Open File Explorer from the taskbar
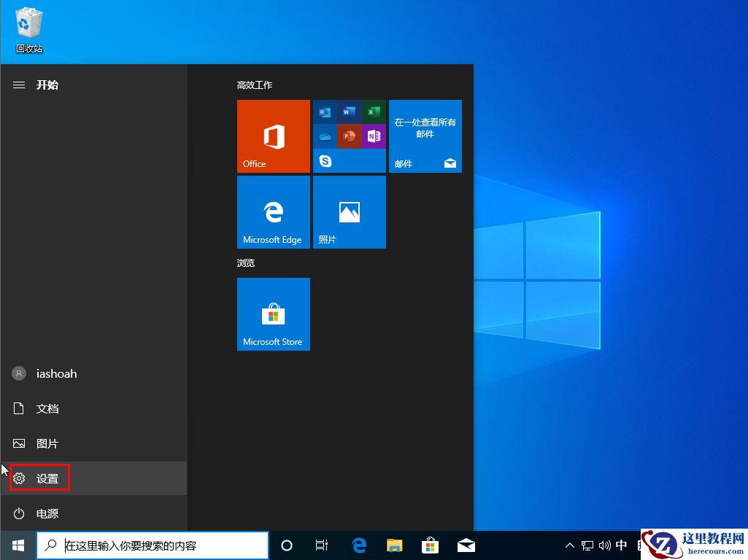 tap(394, 545)
